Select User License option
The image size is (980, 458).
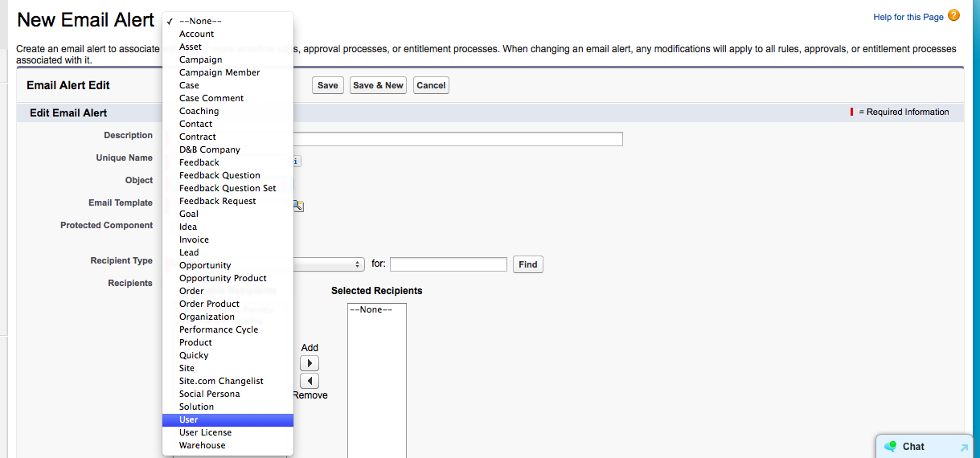[x=228, y=432]
